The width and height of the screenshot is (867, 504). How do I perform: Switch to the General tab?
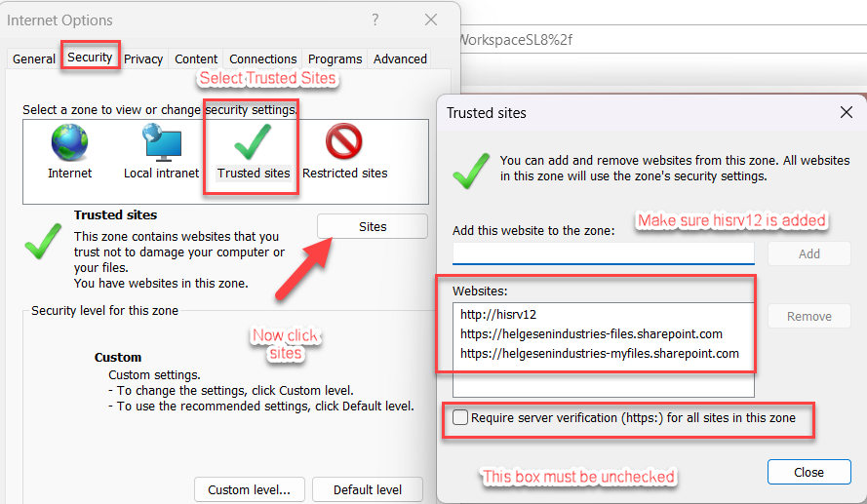34,58
